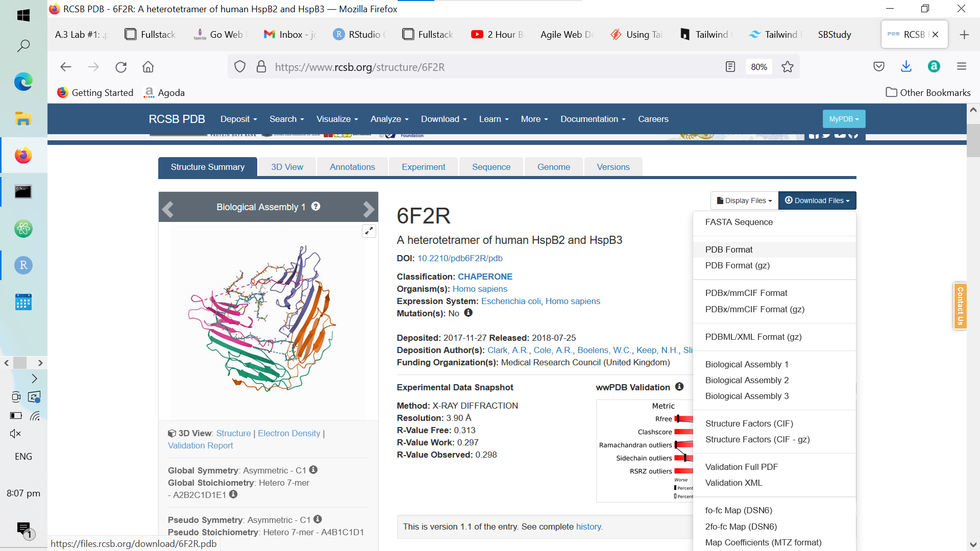This screenshot has height=551, width=980.
Task: Switch to the 3D View tab
Action: pos(287,167)
